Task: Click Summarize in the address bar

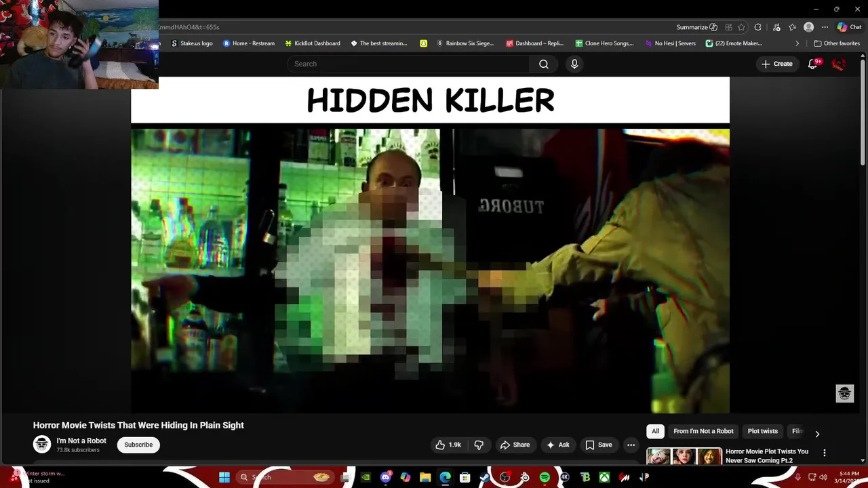Action: (x=697, y=27)
